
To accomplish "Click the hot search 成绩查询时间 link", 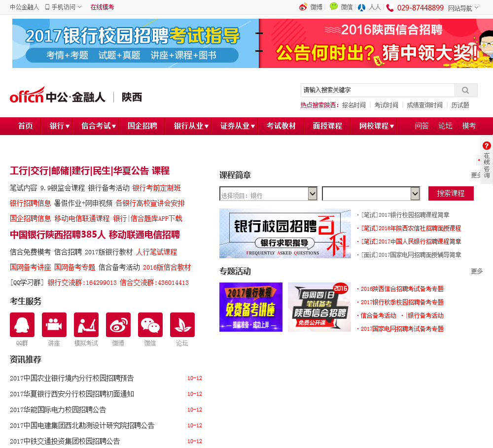I will [425, 105].
